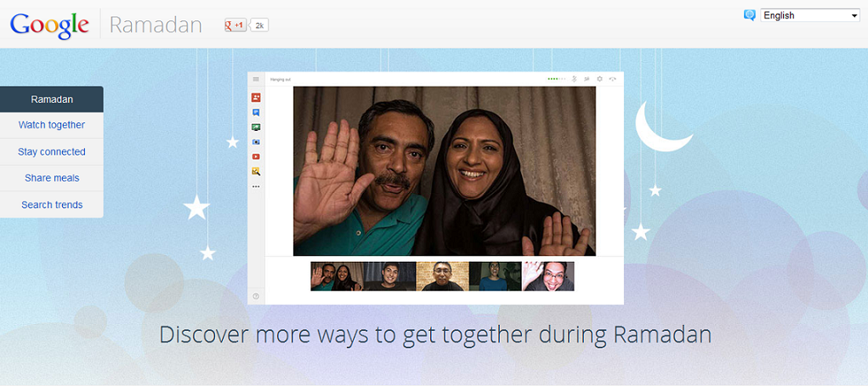
Task: Click the language speech bubble icon
Action: (x=749, y=15)
